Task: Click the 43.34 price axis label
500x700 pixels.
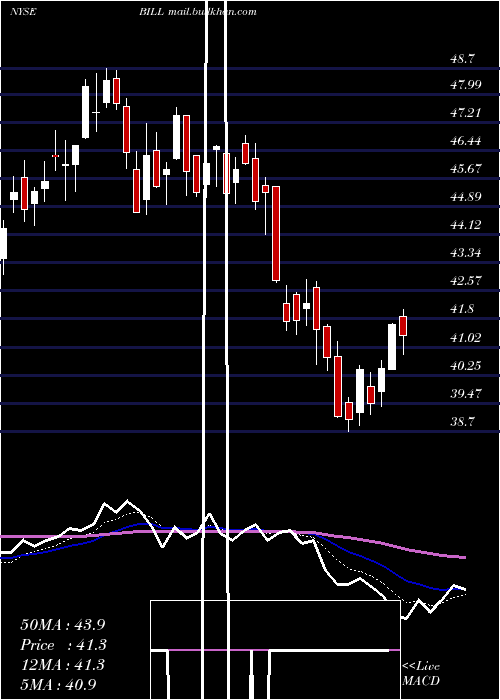Action: (466, 253)
